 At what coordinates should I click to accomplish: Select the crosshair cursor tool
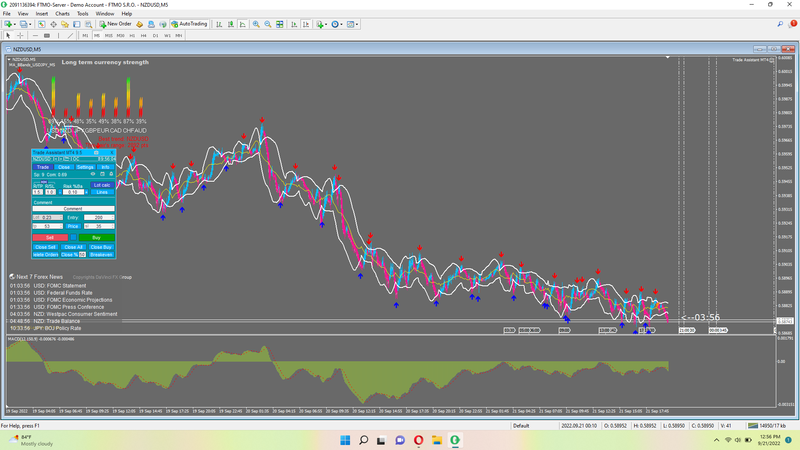pyautogui.click(x=22, y=35)
